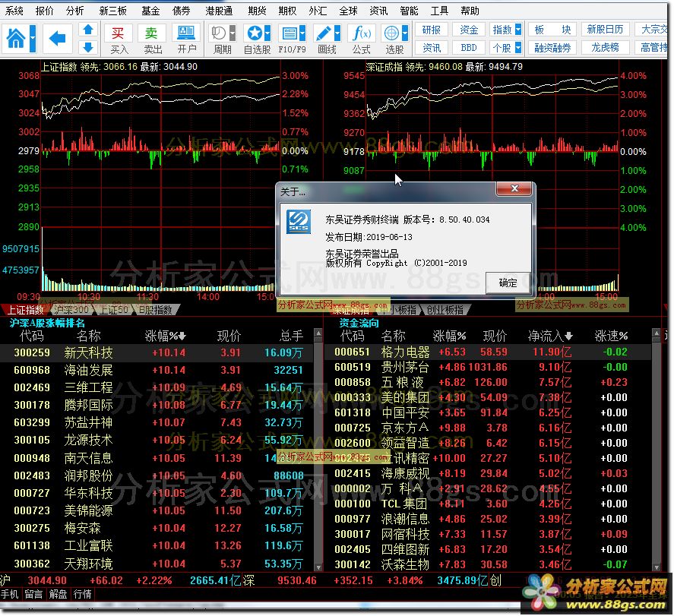The image size is (674, 616).
Task: Click scroll-down arrow of 涨幅排名 list
Action: click(x=318, y=567)
